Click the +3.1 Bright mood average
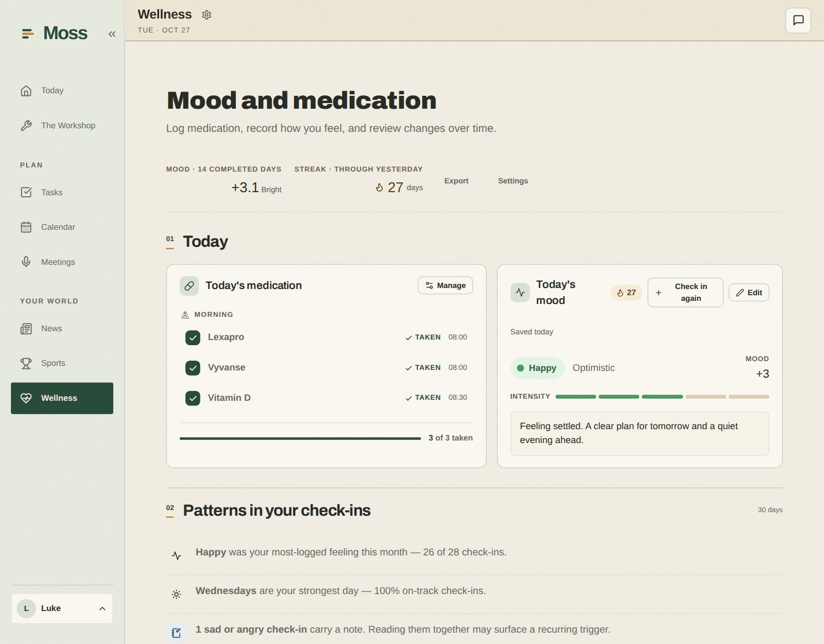 click(x=256, y=188)
